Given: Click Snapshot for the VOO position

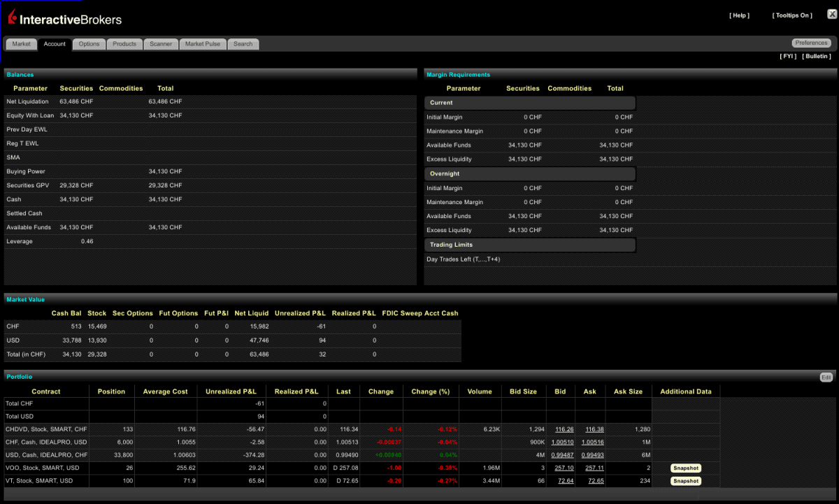Looking at the screenshot, I should [685, 468].
